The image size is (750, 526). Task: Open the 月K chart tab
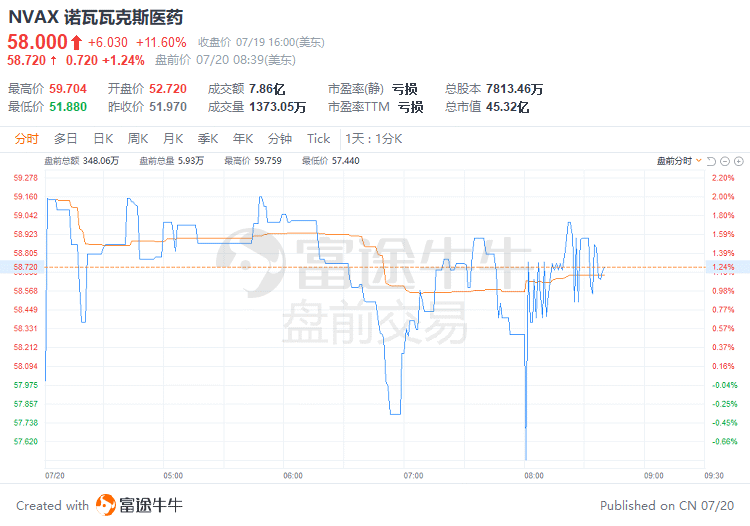pos(173,139)
